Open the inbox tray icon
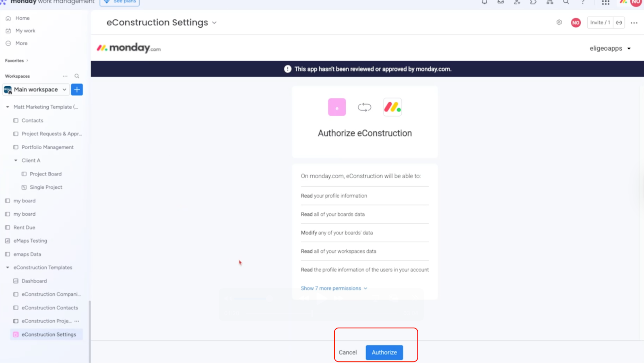The width and height of the screenshot is (644, 363). coord(500,2)
